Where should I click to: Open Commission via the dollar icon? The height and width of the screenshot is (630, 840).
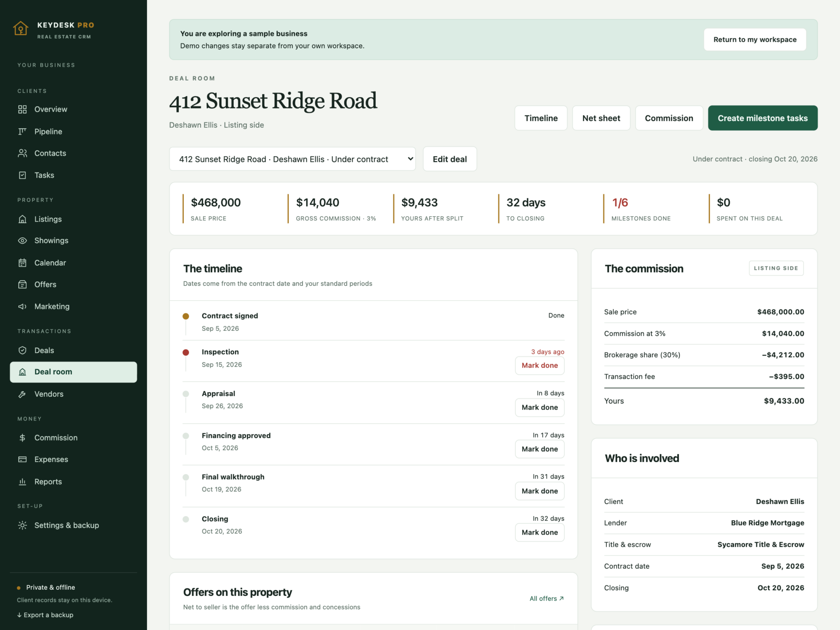pos(22,438)
